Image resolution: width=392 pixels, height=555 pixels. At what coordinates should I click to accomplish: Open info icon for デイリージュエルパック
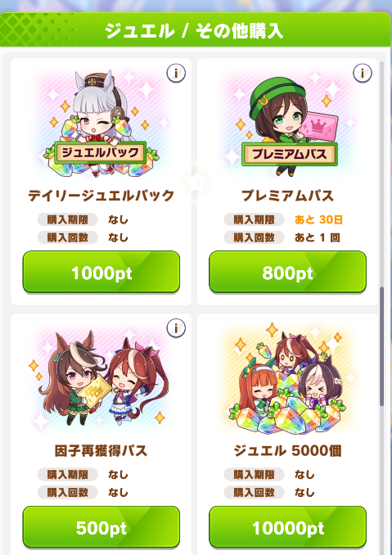(176, 73)
